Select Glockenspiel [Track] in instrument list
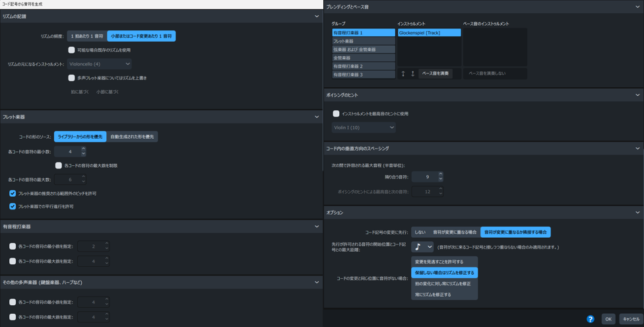Viewport: 644px width, 327px height. [x=429, y=32]
